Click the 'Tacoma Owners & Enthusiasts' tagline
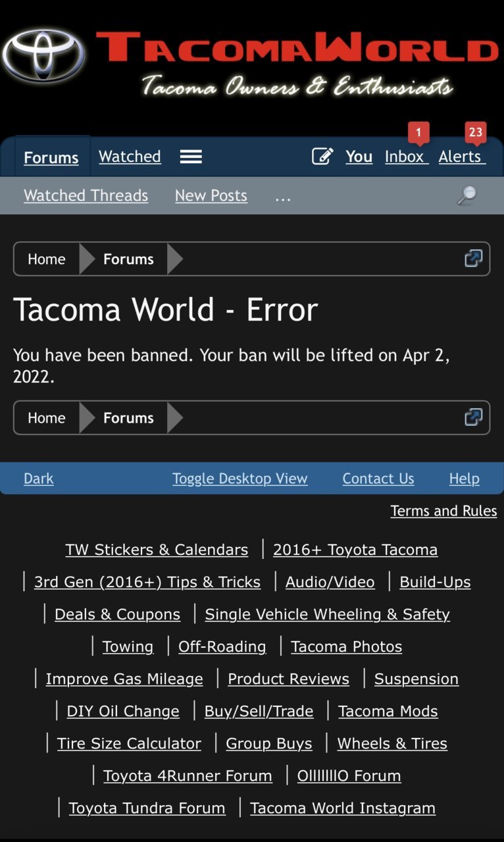 (x=297, y=86)
